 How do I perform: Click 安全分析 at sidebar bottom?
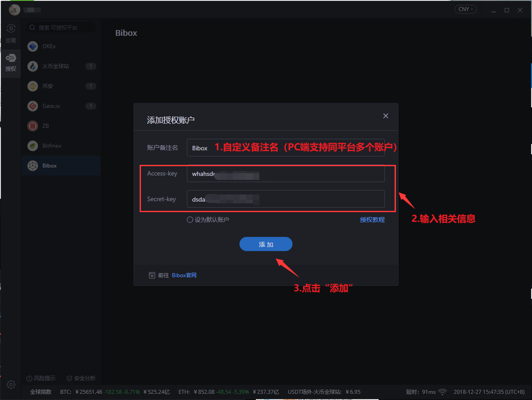81,378
